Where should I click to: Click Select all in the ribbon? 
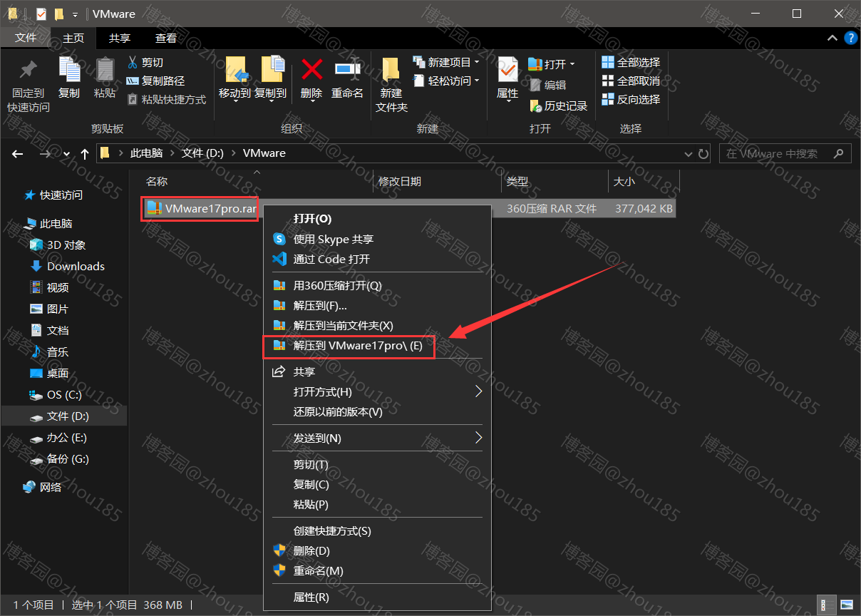click(631, 63)
